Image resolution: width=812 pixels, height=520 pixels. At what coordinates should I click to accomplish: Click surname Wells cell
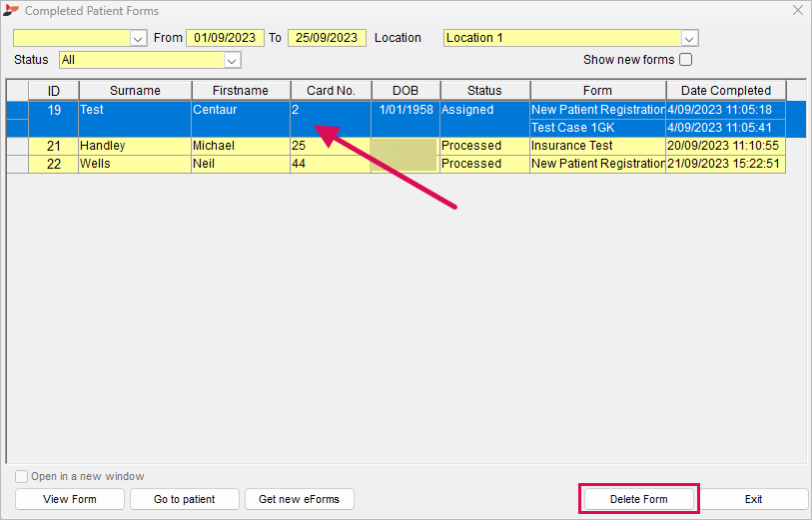click(135, 164)
